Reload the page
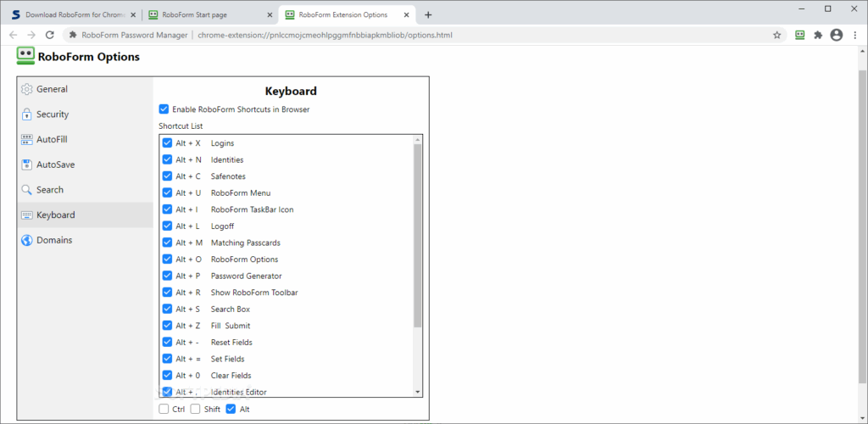 click(x=49, y=35)
